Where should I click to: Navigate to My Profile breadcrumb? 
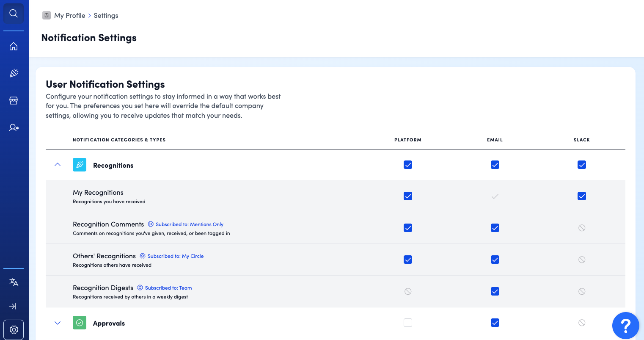[x=69, y=16]
